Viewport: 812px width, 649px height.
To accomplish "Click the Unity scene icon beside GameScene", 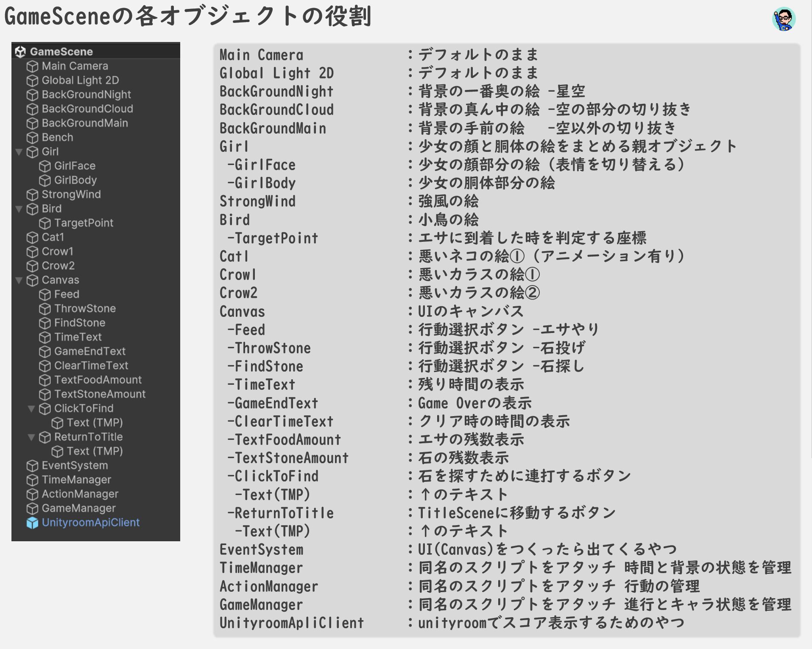I will (20, 52).
